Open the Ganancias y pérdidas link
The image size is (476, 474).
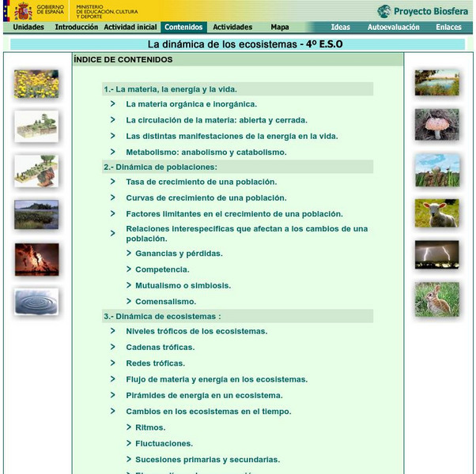click(179, 254)
